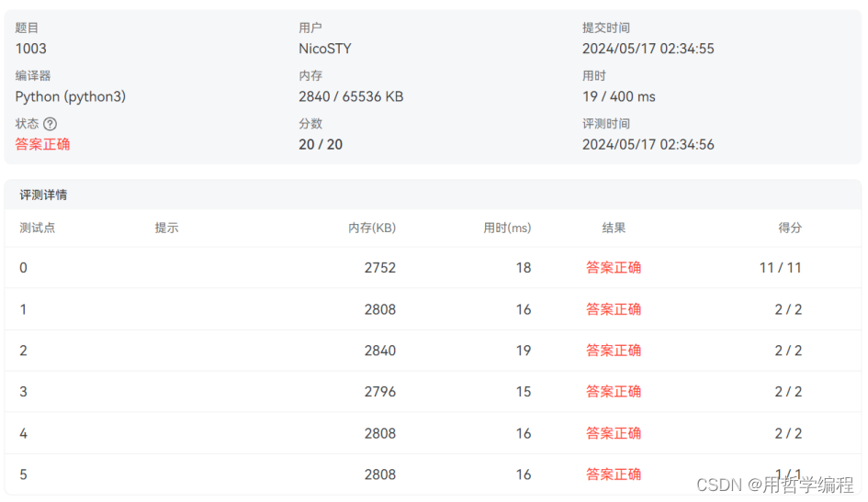Screen dimensions: 868x502
Task: Click the 用时(ms) column header
Action: click(x=507, y=228)
